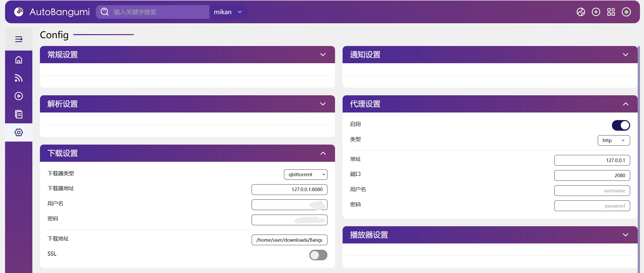Open the grid apps icon in header
The image size is (644, 273).
coord(611,12)
